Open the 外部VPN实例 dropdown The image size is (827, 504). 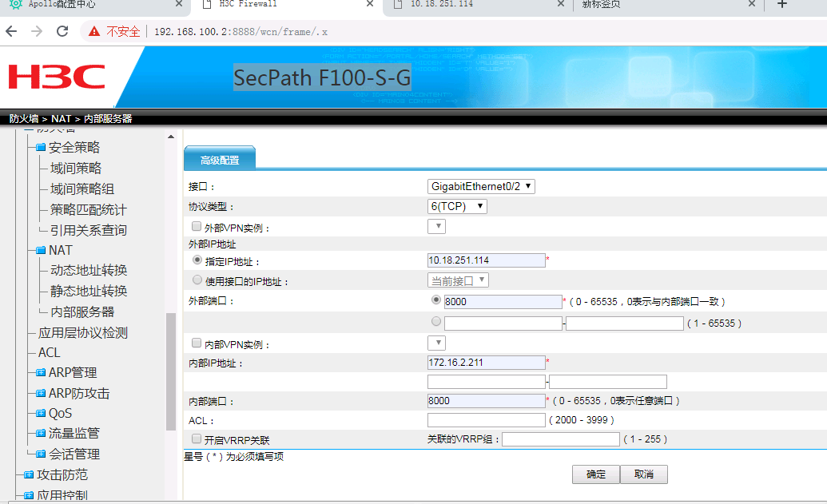pyautogui.click(x=436, y=227)
